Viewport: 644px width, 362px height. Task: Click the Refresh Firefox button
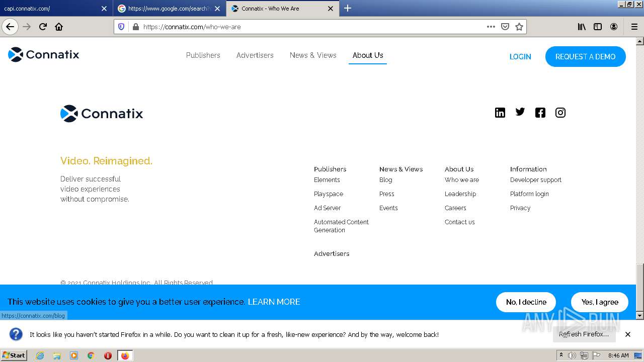coord(584,334)
